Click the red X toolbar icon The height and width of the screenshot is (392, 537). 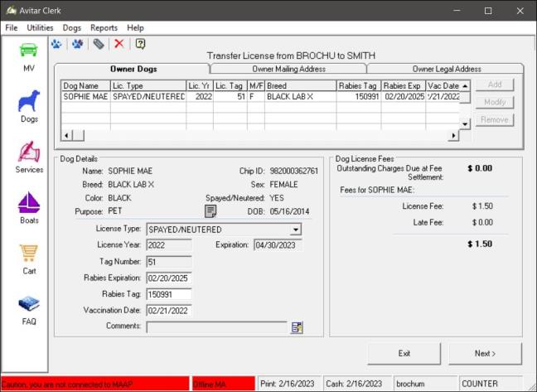pyautogui.click(x=119, y=44)
